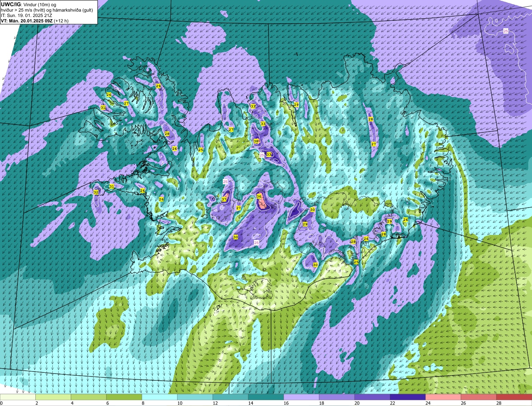
Task: Select the 10–12 m/s light teal swatch
Action: coord(195,397)
